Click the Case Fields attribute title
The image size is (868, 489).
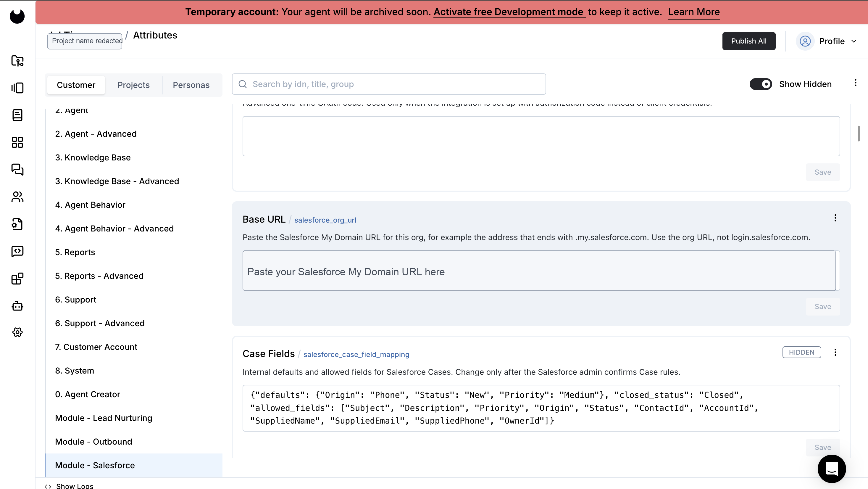tap(269, 354)
